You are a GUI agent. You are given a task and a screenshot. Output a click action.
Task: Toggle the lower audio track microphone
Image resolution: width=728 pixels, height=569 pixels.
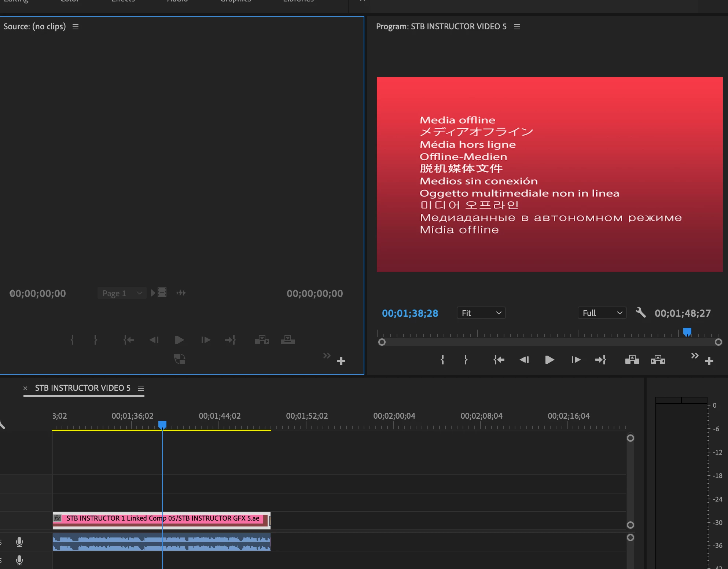coord(19,560)
